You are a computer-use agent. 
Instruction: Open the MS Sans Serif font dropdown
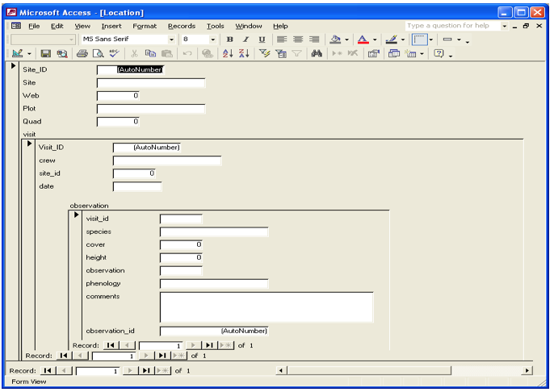click(x=171, y=40)
